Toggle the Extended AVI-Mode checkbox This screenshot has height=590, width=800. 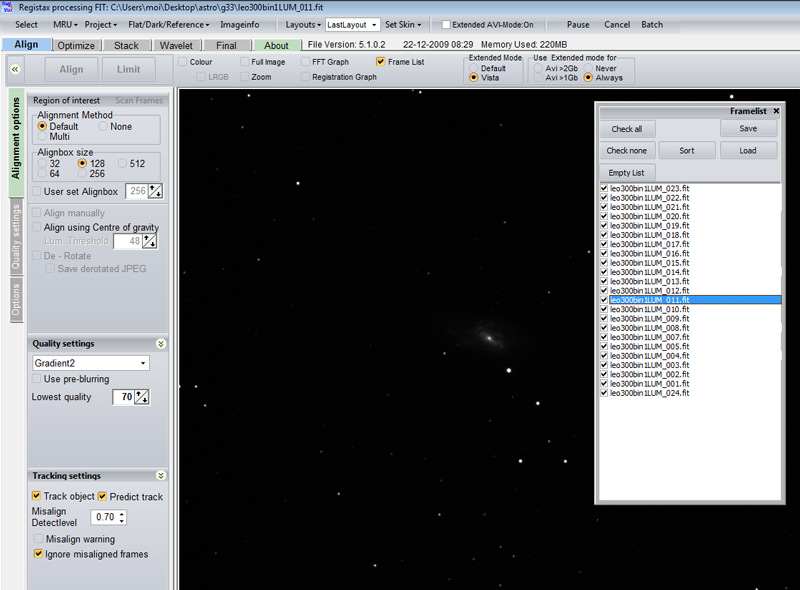[x=446, y=24]
